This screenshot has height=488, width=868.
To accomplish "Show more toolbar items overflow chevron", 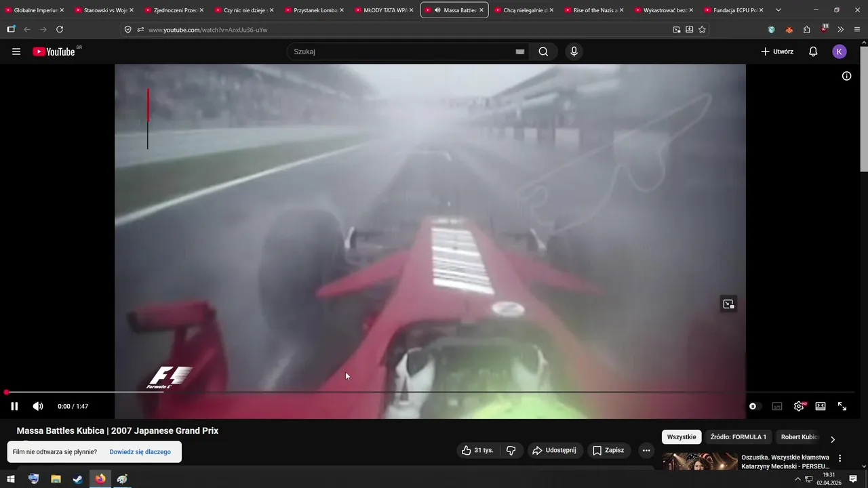I will [841, 29].
